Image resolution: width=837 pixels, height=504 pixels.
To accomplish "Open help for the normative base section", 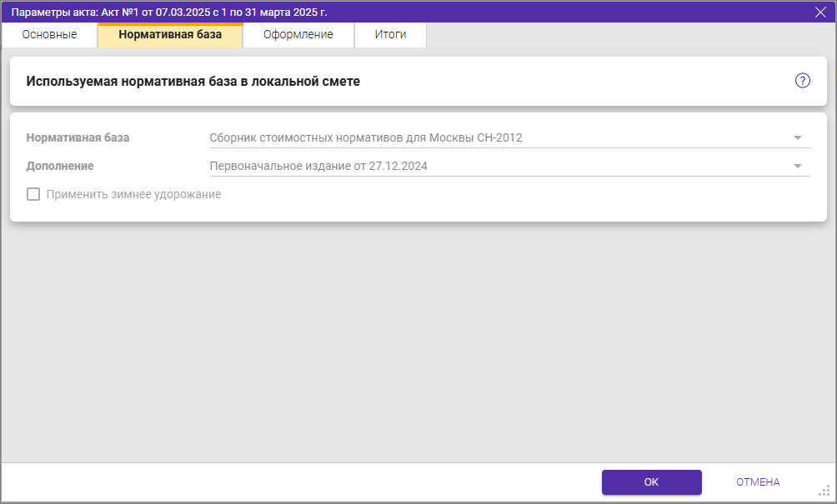I will pyautogui.click(x=802, y=81).
